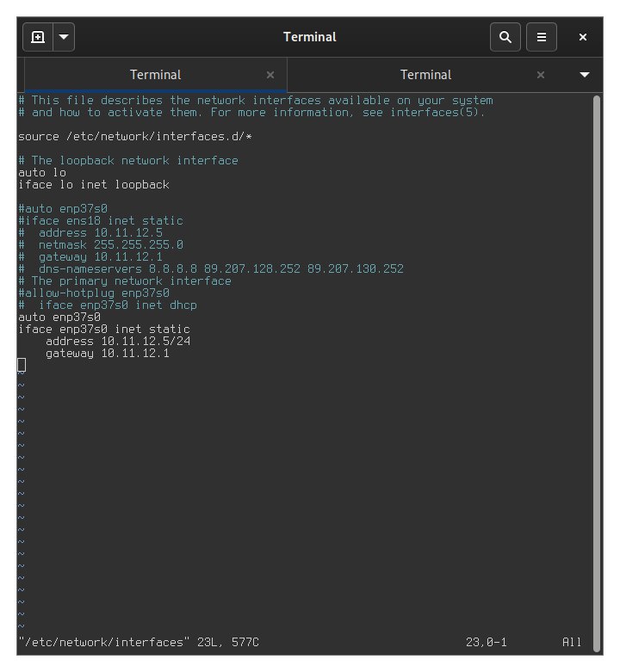Click the 'iface enp37s0 inet dhcp' line
This screenshot has height=672, width=620.
pos(107,305)
